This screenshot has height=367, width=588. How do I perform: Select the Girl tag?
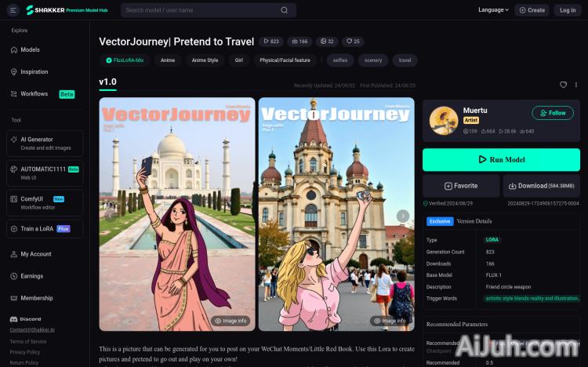coord(239,60)
